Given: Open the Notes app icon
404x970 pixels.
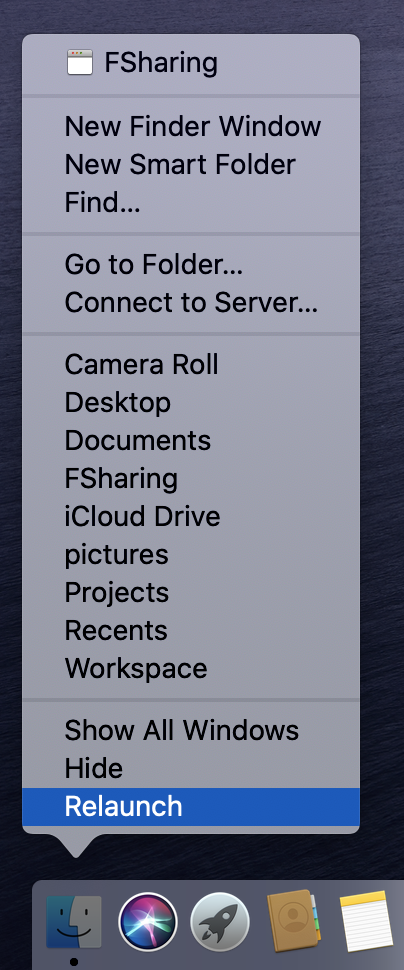Looking at the screenshot, I should click(x=366, y=921).
